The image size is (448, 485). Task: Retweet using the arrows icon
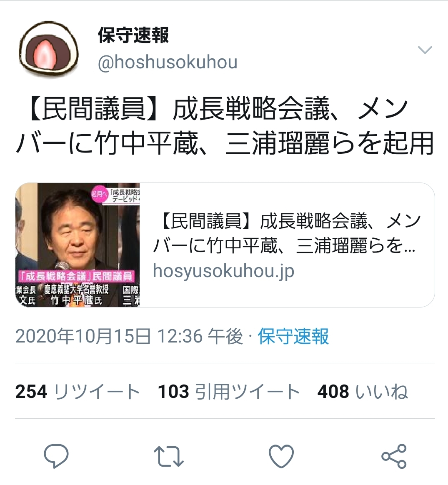[x=169, y=456]
